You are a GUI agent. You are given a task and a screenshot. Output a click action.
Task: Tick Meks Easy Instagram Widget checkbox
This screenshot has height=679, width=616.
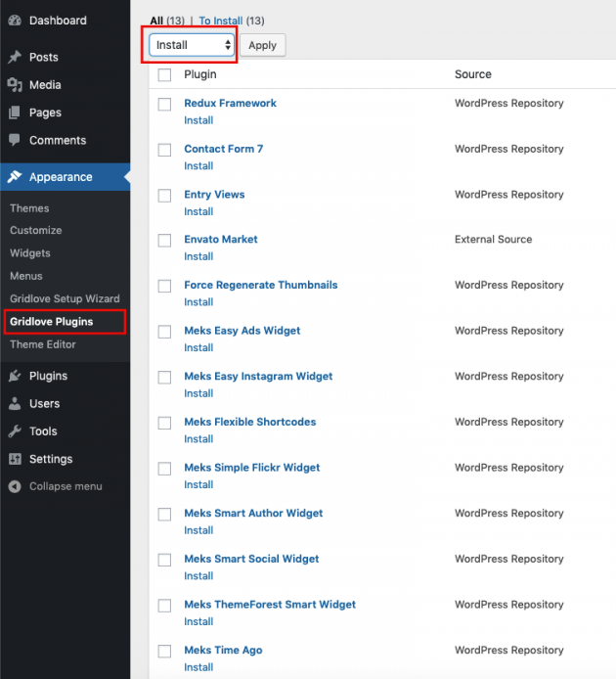[x=164, y=378]
